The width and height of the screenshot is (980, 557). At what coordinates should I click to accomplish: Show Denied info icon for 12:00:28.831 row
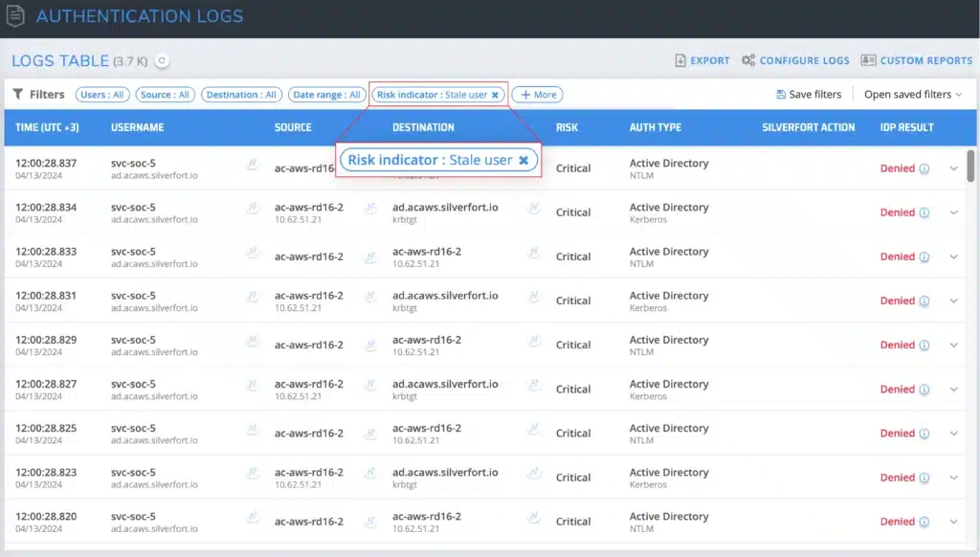coord(924,301)
